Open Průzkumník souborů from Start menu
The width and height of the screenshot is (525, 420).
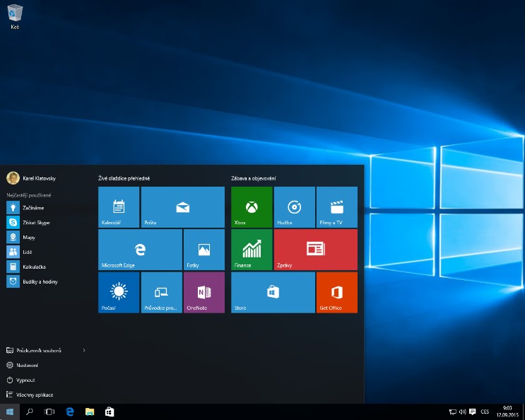(x=39, y=350)
